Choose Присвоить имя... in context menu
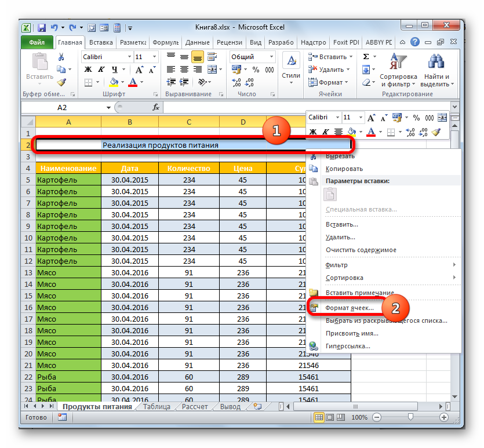484x448 pixels. [352, 333]
